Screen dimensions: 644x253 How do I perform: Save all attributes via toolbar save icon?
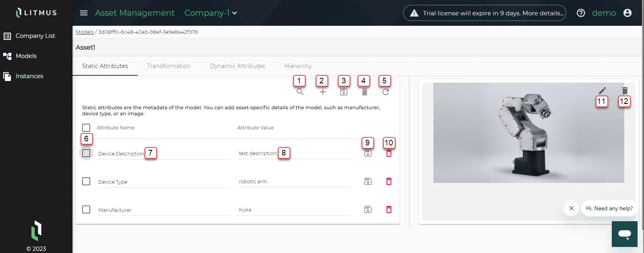[344, 92]
